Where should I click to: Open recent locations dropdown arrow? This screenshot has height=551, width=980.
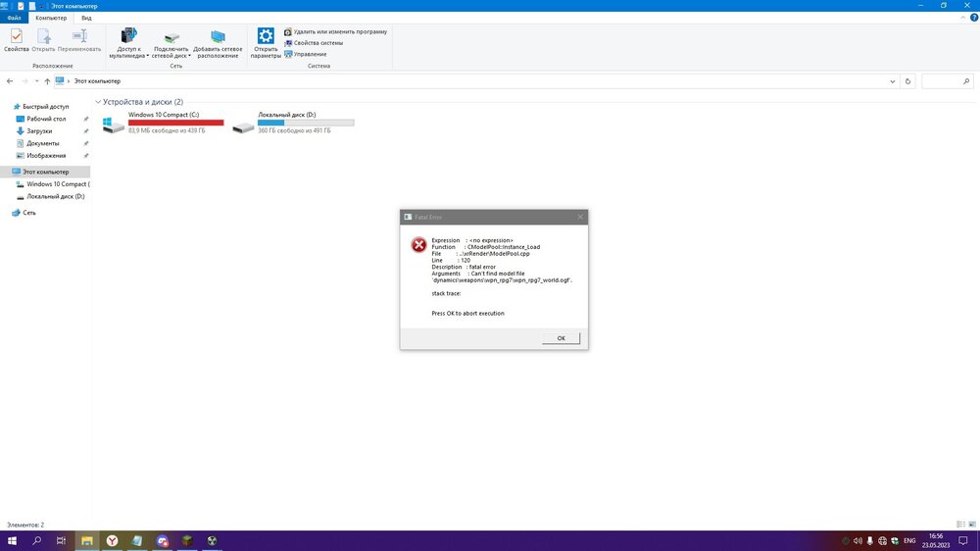[x=36, y=81]
